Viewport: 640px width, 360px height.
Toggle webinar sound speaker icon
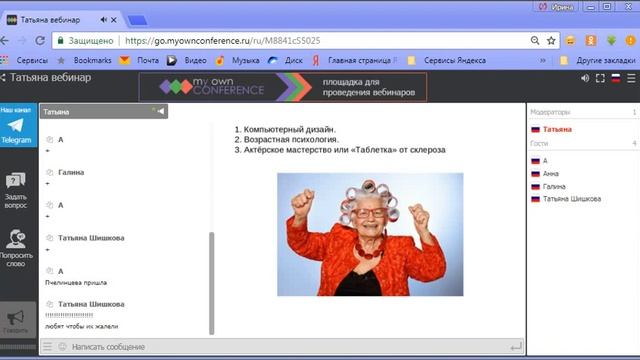(585, 78)
